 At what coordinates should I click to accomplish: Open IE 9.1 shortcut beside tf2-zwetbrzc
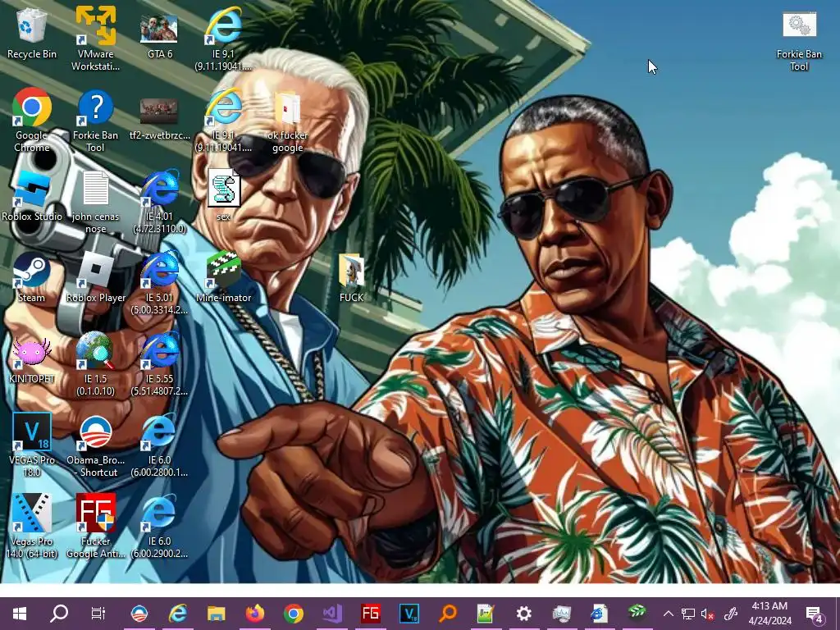tap(223, 121)
